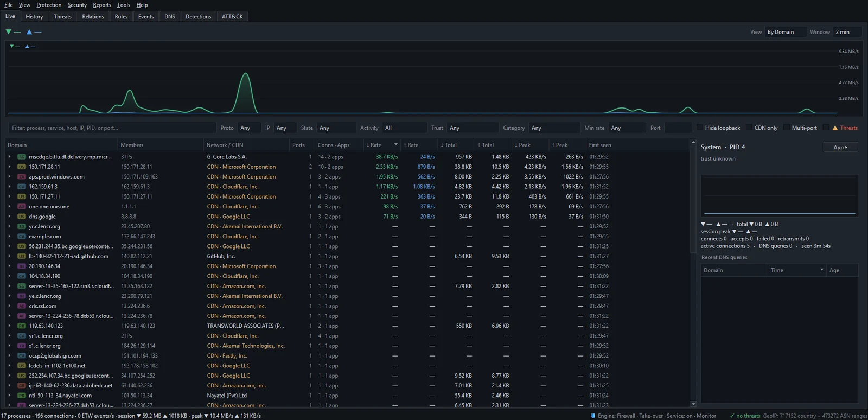This screenshot has width=868, height=420.
Task: Click the SG country badge for yr.c.lencr.org
Action: (x=22, y=226)
